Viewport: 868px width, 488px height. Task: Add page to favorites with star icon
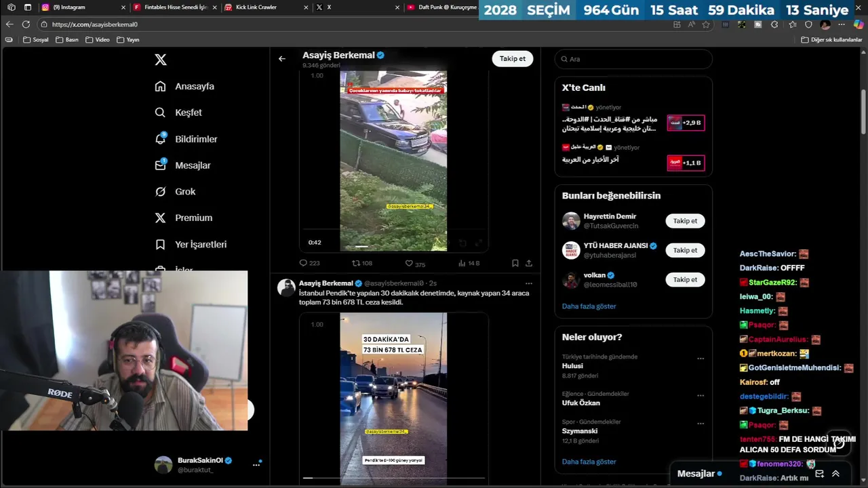706,24
